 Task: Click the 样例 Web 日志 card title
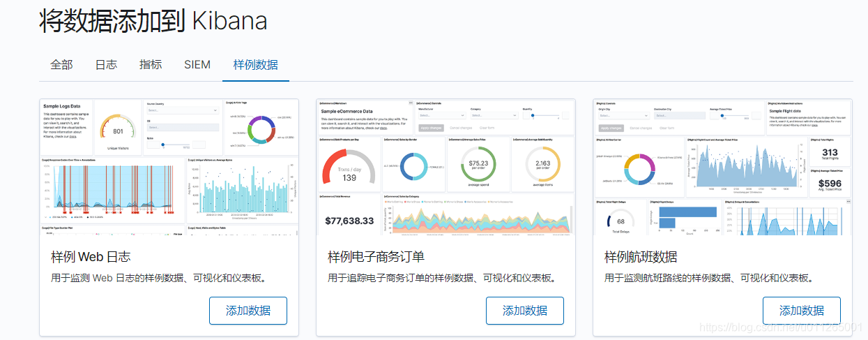pos(91,257)
